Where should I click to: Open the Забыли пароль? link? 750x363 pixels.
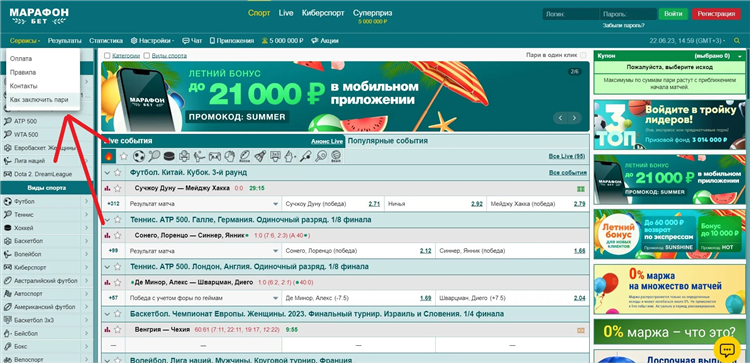pos(624,25)
